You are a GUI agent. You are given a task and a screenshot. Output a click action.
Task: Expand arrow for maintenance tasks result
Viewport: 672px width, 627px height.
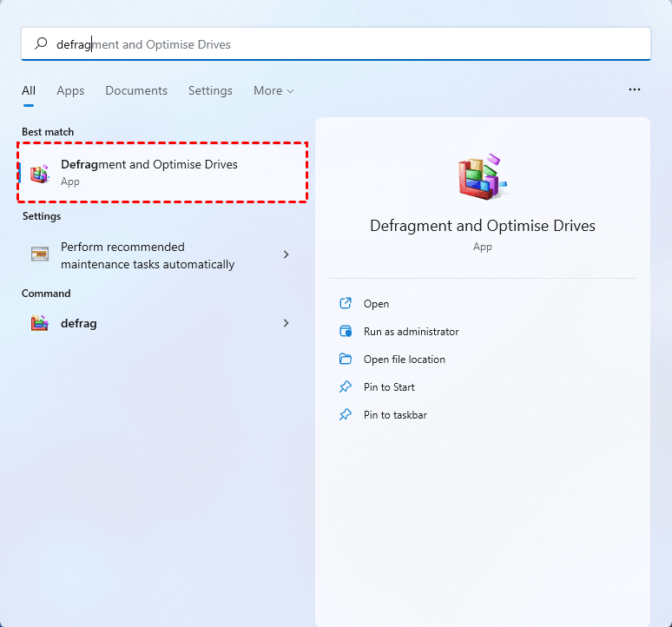point(286,254)
